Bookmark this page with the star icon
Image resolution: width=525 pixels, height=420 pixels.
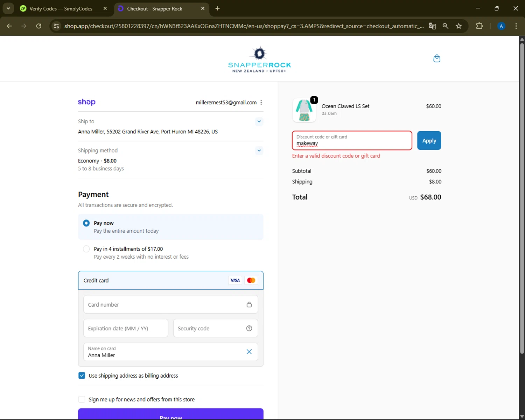pos(458,26)
